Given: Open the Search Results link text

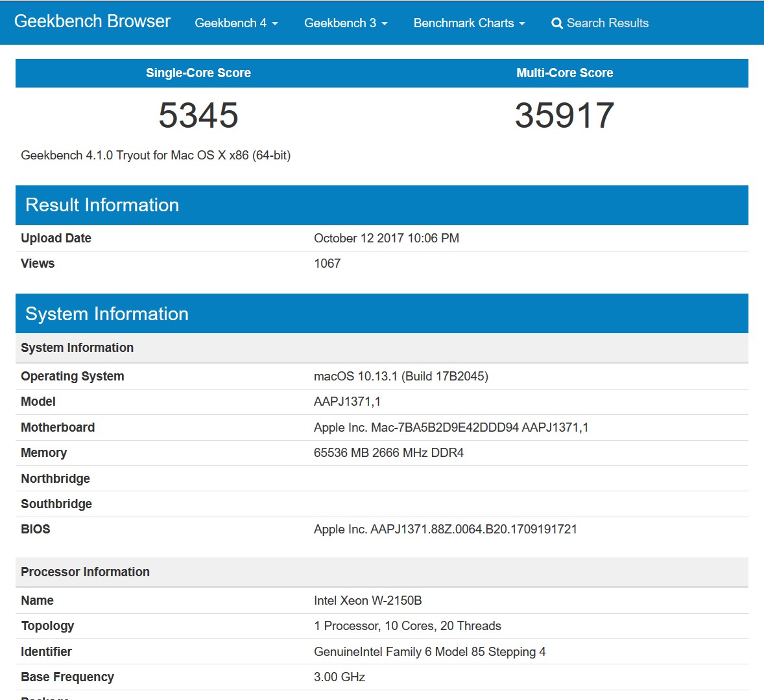Looking at the screenshot, I should point(608,23).
